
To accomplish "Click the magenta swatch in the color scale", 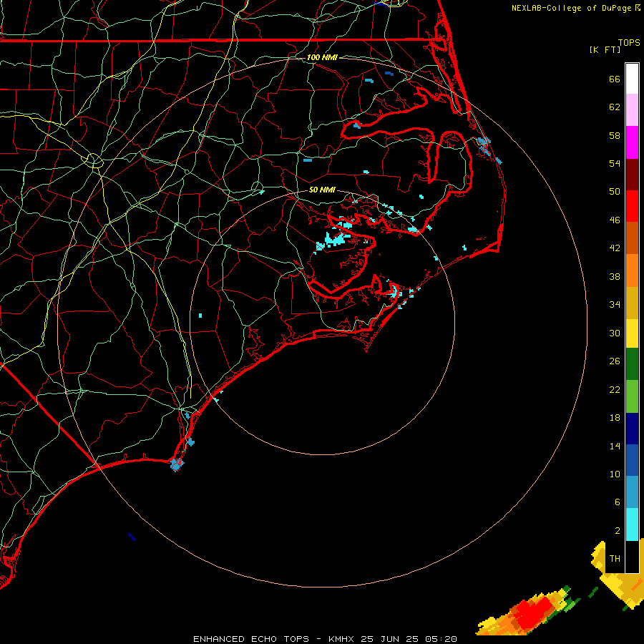I will (x=632, y=142).
